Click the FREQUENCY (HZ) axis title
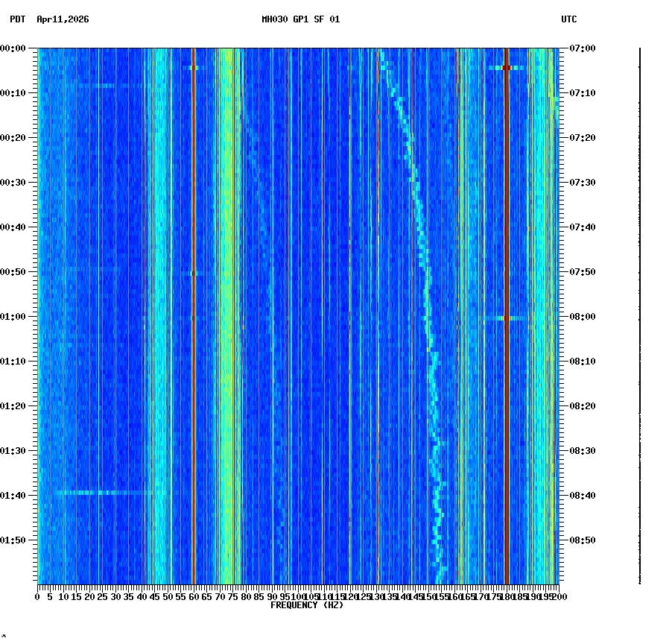Screen dimensions: 672x644 pos(307,605)
